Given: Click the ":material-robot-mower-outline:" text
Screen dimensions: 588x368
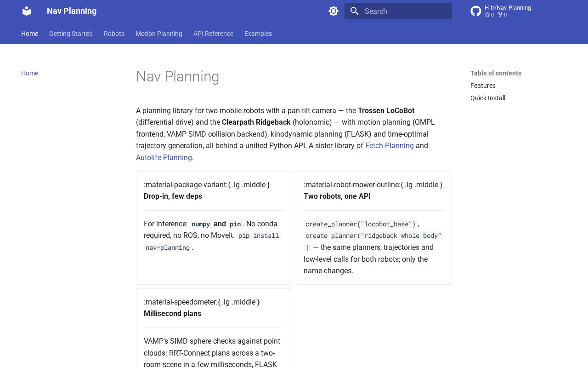Looking at the screenshot, I should click(352, 184).
